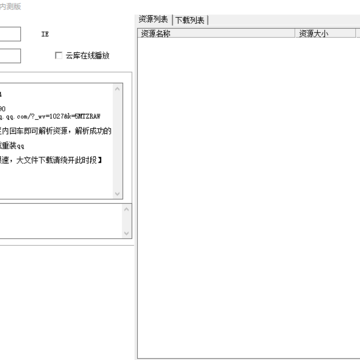Click the line mentioning 大文件下载请绕开此时段
This screenshot has height=360, width=360.
coord(51,160)
